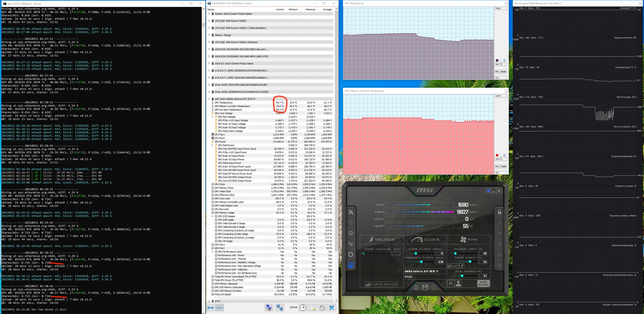
Task: Toggle automatic fan control A button
Action: 451,283
